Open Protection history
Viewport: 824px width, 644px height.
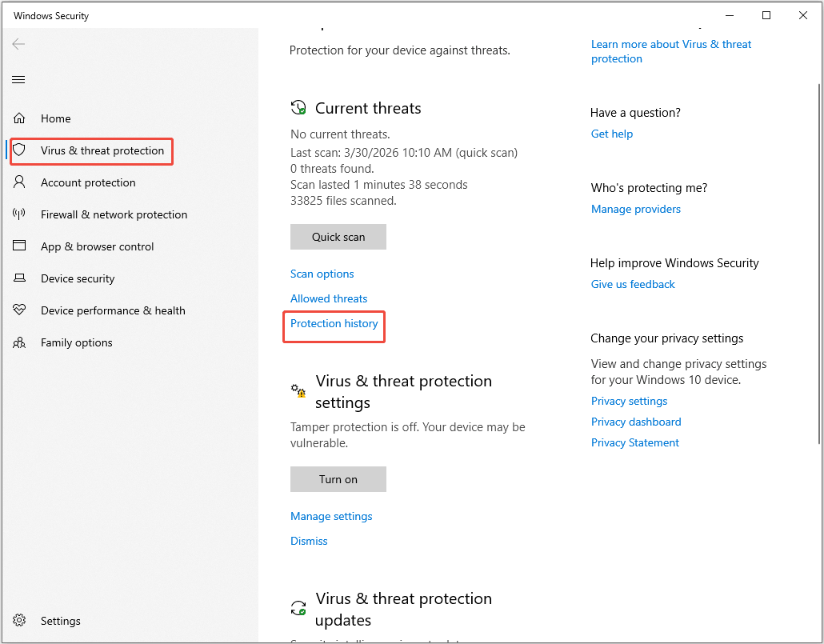[x=334, y=323]
